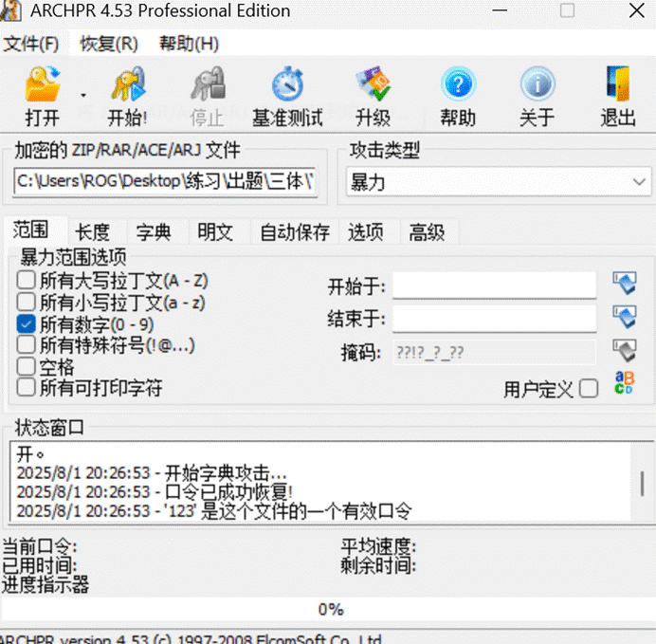Click the status window scrollbar thumb

(642, 484)
